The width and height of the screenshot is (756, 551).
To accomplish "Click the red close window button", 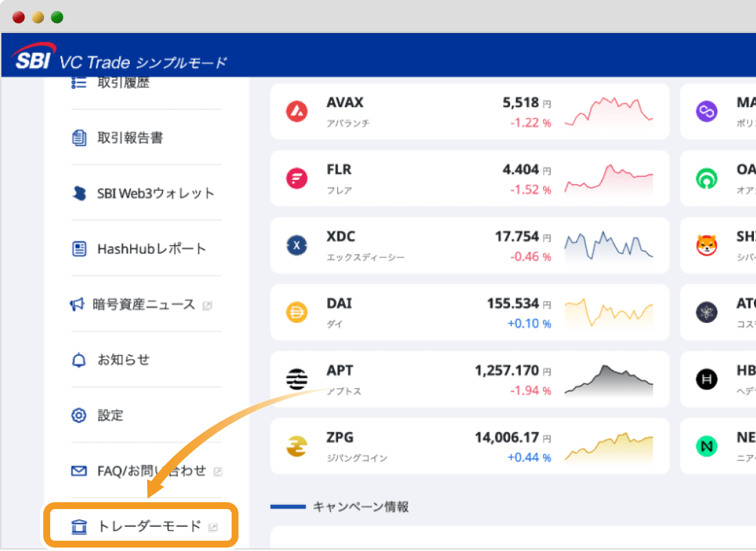I will pyautogui.click(x=19, y=17).
